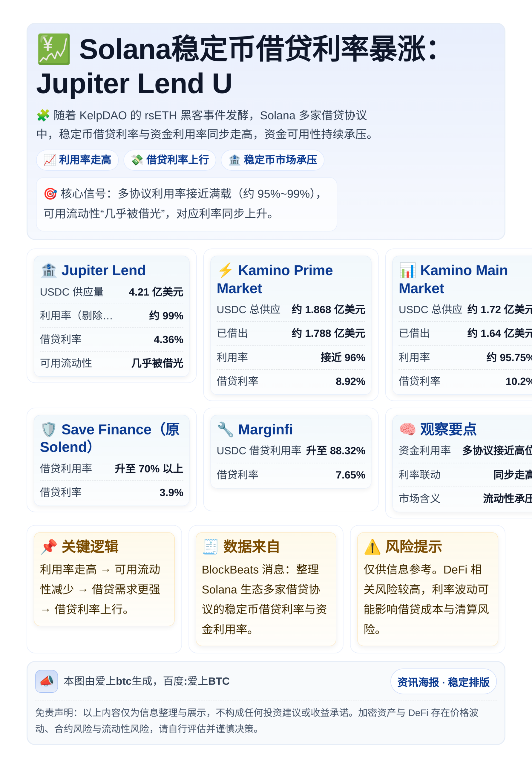
Task: Click the 约 1.72 亿美元 value
Action: [x=500, y=310]
